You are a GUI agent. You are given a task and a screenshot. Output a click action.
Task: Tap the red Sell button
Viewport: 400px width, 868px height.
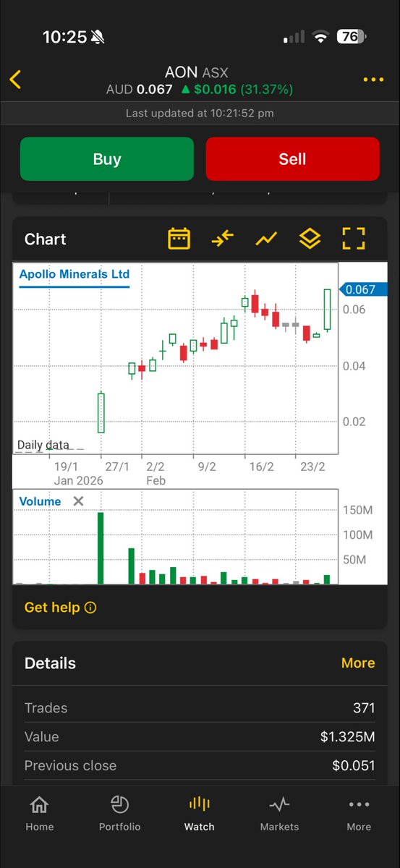[293, 159]
